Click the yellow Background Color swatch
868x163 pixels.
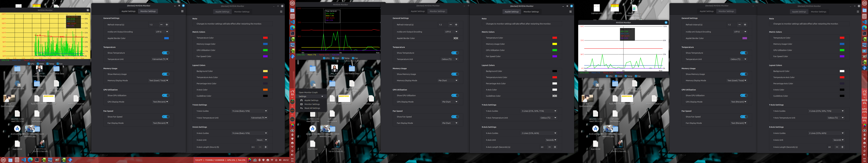coord(265,71)
